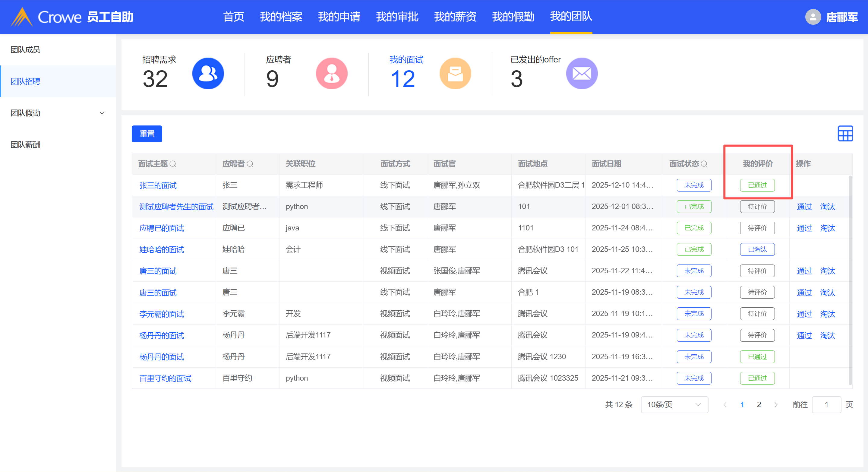Click the blue recruitment needs people icon
Screen dimensions: 868x472
[x=208, y=74]
